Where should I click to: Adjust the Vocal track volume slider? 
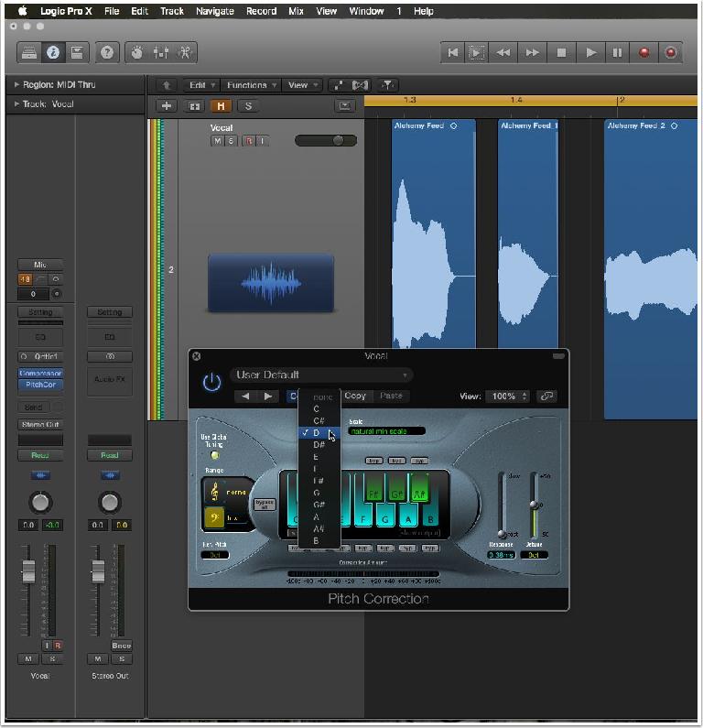[326, 141]
